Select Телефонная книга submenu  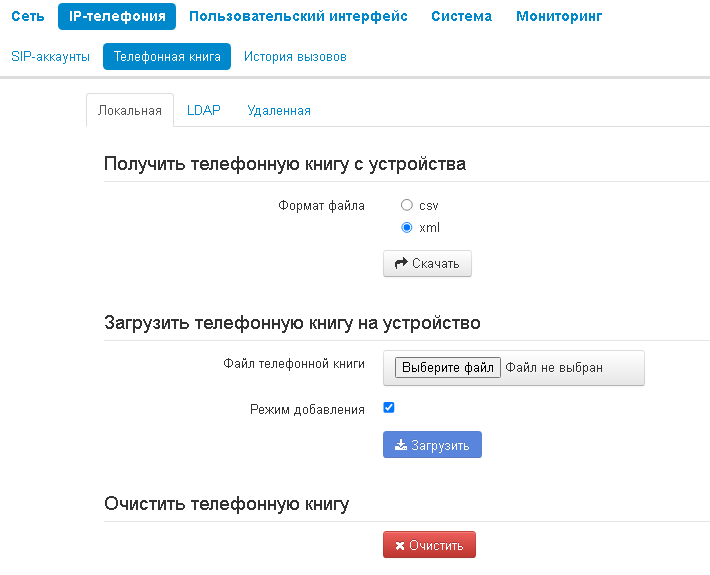click(x=167, y=57)
